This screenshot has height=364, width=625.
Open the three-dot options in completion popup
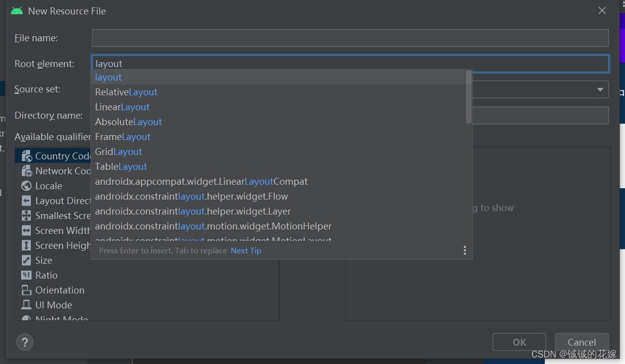point(464,250)
